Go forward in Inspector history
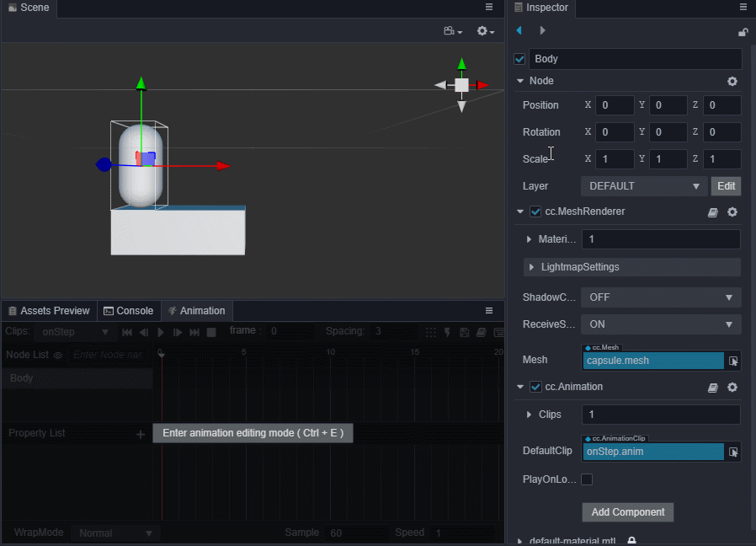This screenshot has width=756, height=546. (x=542, y=30)
